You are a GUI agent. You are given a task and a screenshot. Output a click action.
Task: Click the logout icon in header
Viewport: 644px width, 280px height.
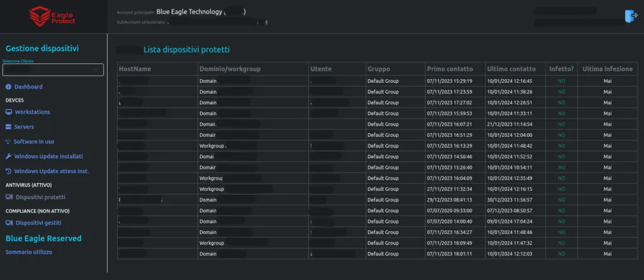(x=631, y=16)
